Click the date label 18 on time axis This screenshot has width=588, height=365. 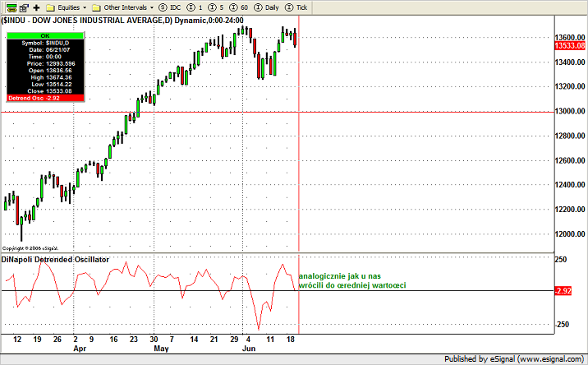290,339
